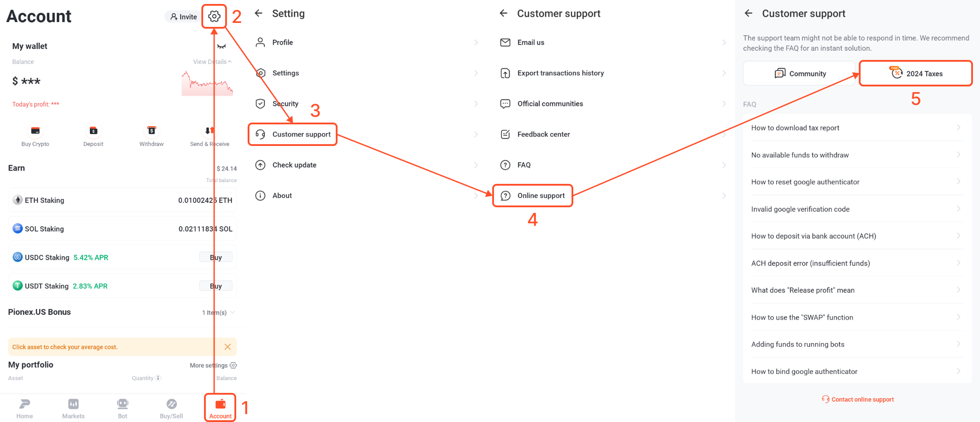Click Contact online support link
Image resolution: width=980 pixels, height=422 pixels.
click(858, 400)
